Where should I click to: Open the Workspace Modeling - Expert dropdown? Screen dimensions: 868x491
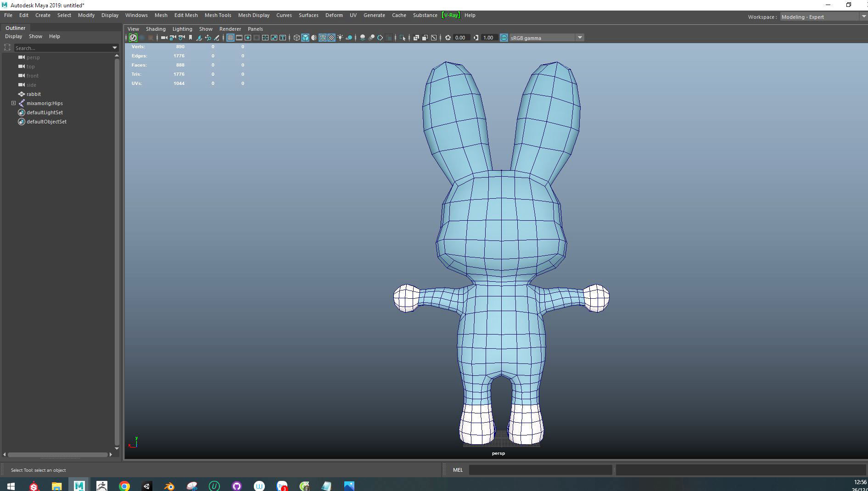point(823,17)
